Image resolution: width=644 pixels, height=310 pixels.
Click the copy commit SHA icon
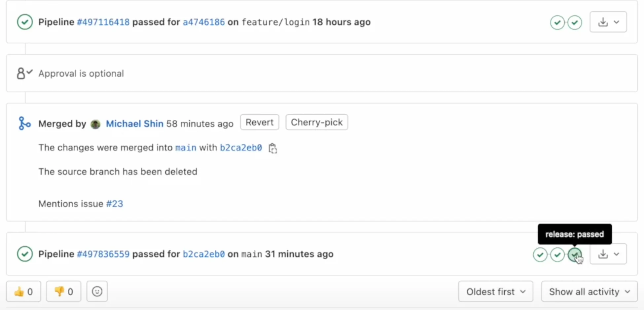click(272, 148)
